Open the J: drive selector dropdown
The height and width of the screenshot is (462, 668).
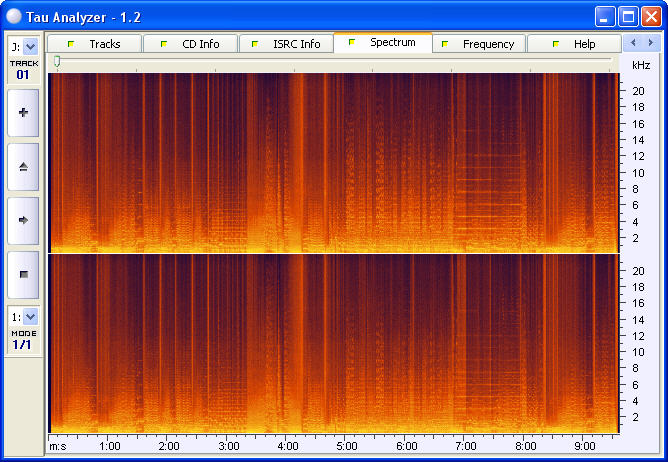(x=30, y=46)
